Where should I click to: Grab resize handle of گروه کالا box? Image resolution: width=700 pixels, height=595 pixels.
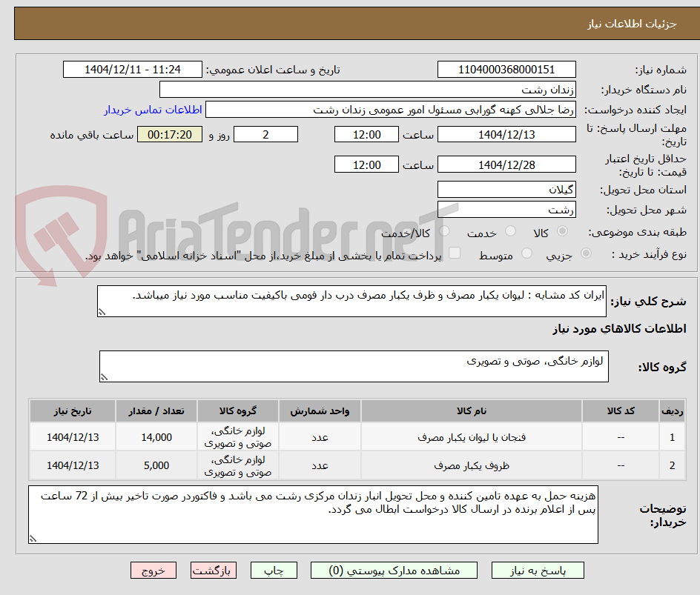tap(104, 377)
